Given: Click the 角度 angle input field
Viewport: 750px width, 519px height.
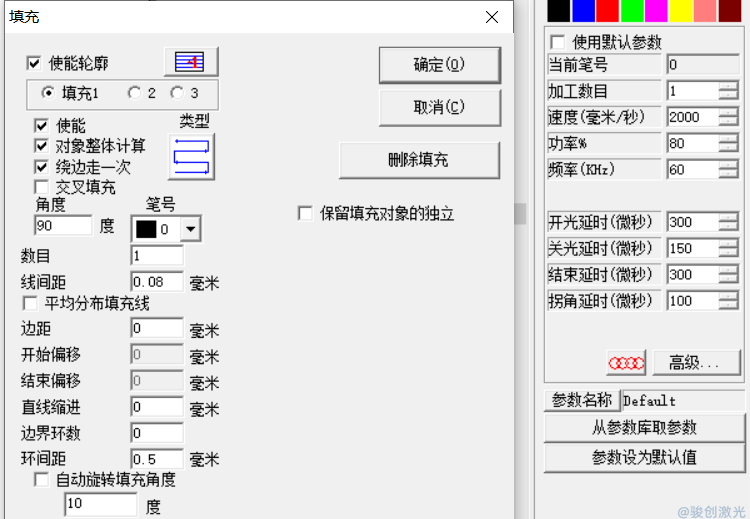Looking at the screenshot, I should (x=63, y=225).
